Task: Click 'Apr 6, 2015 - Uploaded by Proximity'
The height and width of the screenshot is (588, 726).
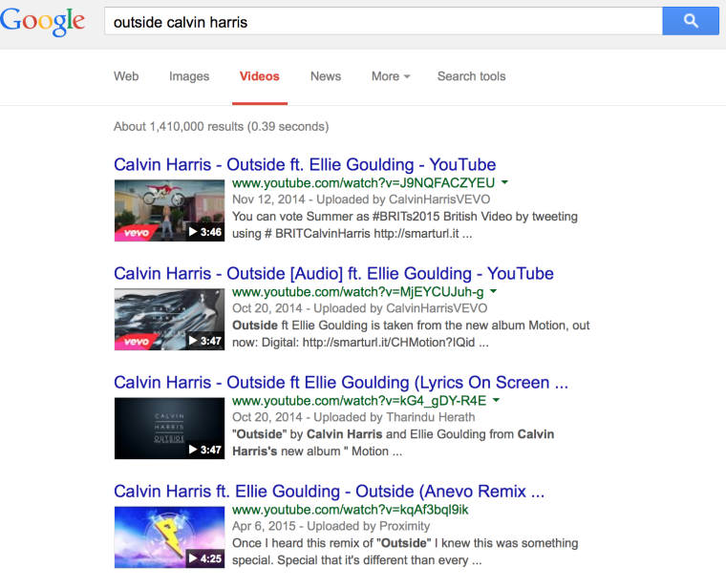Action: (x=331, y=526)
